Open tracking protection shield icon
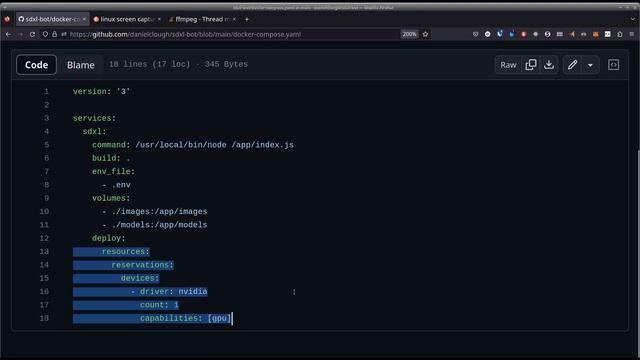 [x=45, y=34]
